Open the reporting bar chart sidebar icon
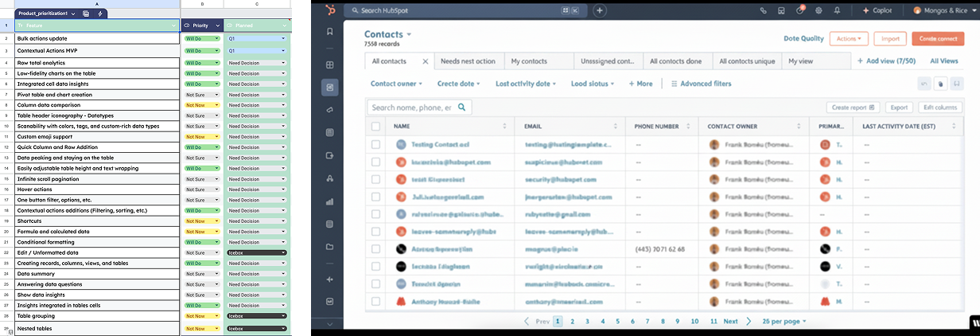This screenshot has width=980, height=336. click(x=329, y=201)
